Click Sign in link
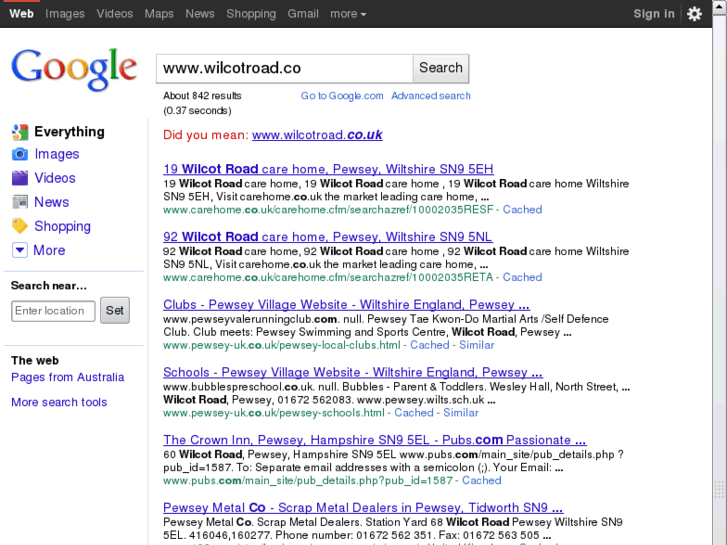This screenshot has height=545, width=727. pos(654,14)
